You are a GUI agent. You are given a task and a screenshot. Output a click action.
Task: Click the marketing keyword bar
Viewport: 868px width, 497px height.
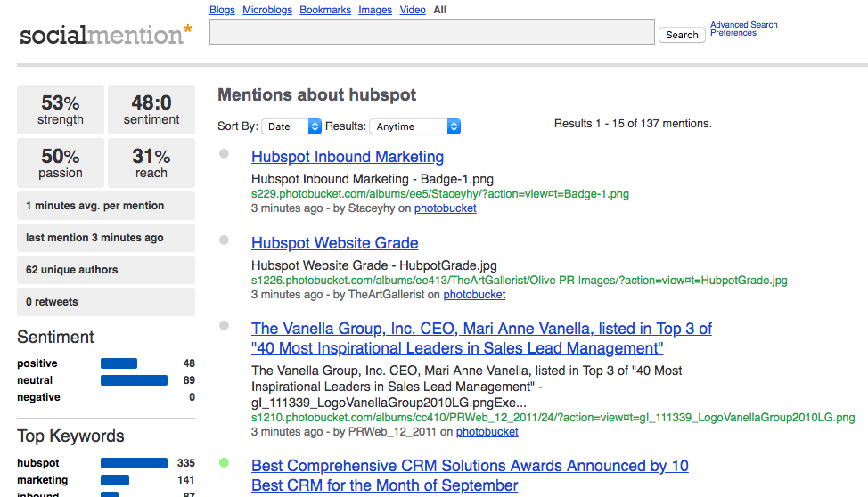pos(115,480)
